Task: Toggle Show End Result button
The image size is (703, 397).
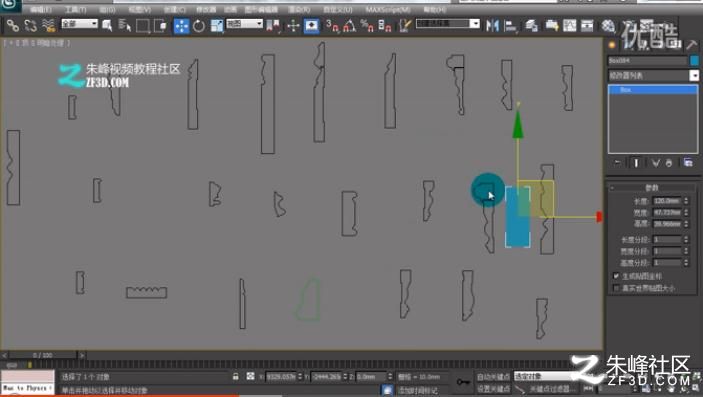Action: tap(636, 163)
